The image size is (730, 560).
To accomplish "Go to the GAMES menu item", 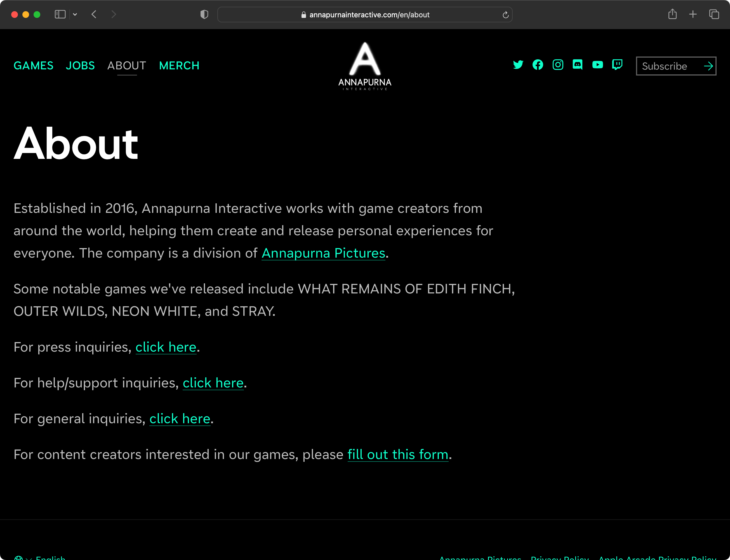I will pyautogui.click(x=33, y=66).
